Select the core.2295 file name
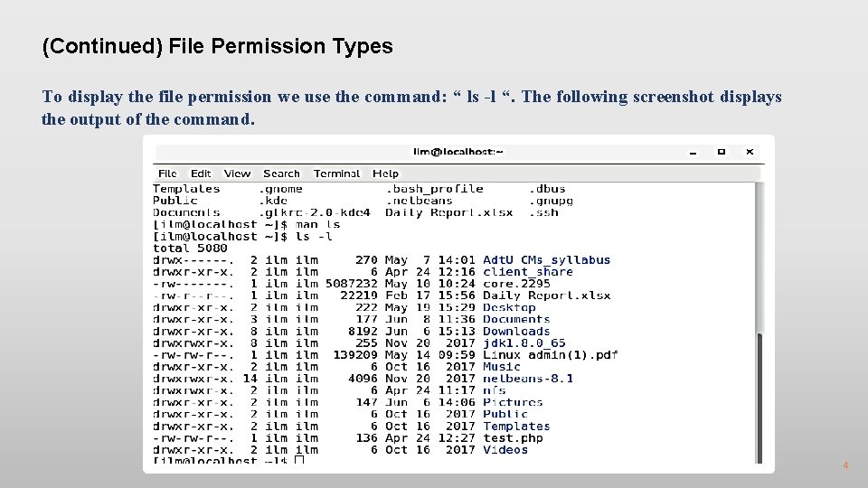868x488 pixels. click(516, 284)
